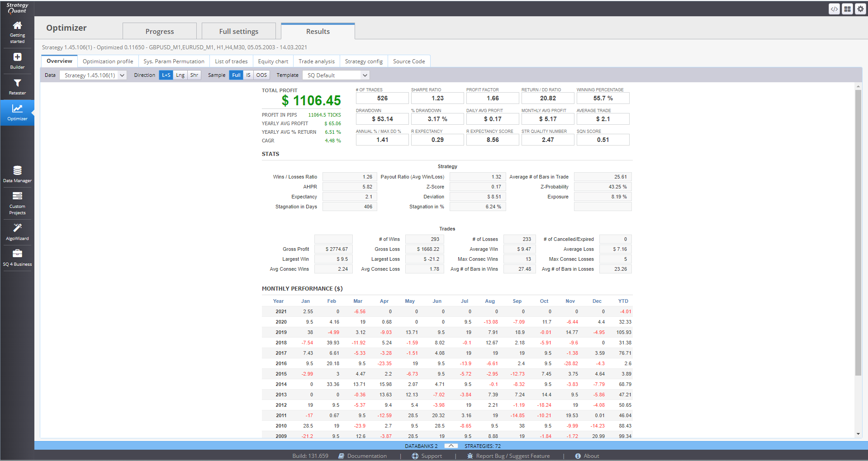This screenshot has height=461, width=868.
Task: Open the Builder module
Action: coord(17,61)
